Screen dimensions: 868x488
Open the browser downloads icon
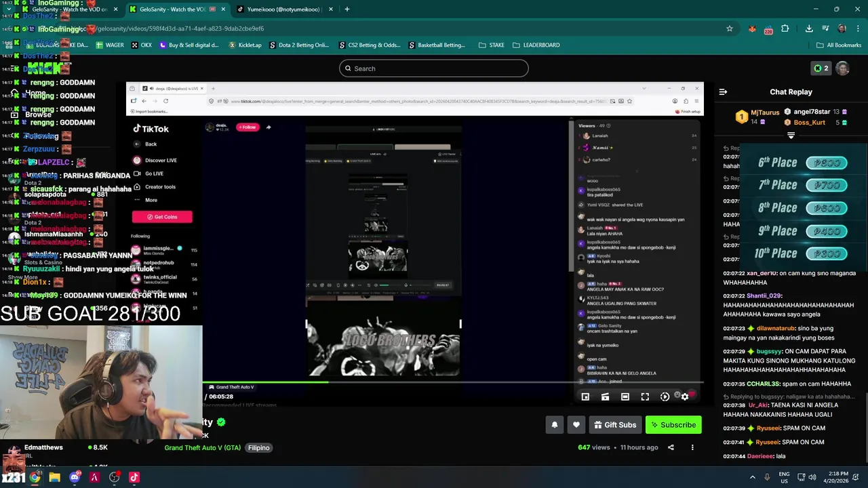[809, 28]
